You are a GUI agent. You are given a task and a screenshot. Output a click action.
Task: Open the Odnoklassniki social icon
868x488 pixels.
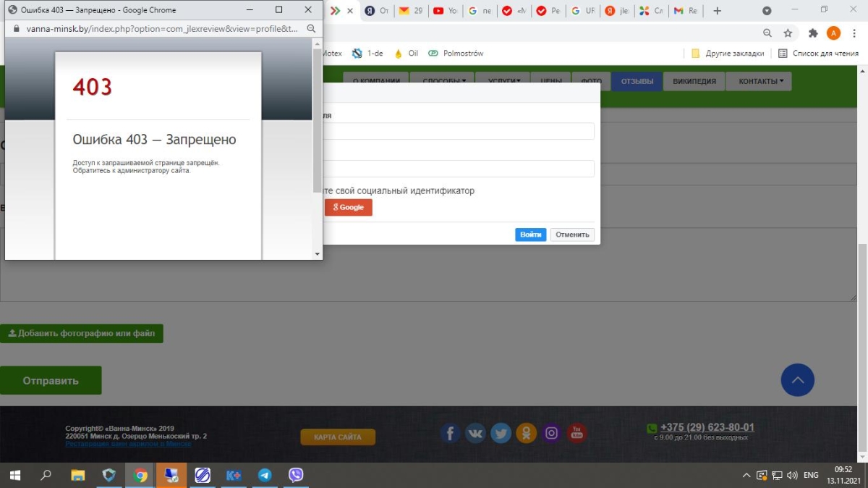tap(526, 433)
